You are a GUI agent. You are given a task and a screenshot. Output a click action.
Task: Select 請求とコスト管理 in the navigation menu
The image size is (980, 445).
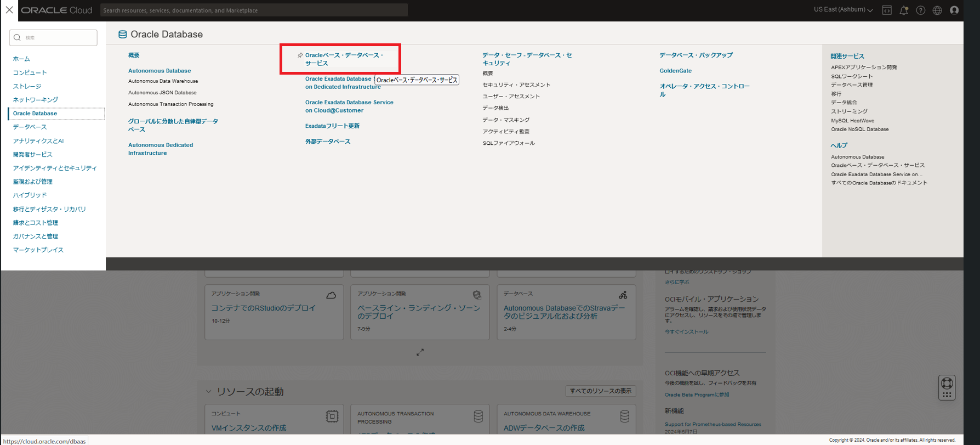point(35,223)
